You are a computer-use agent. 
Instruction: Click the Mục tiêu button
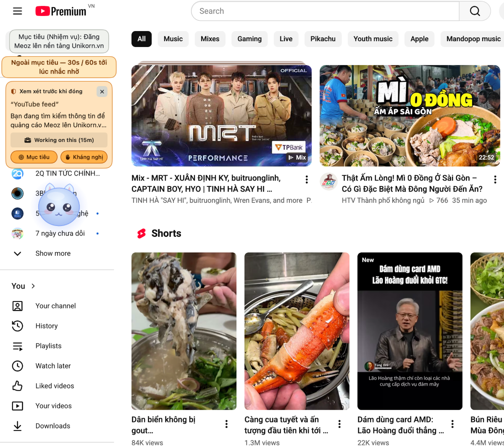[x=34, y=157]
